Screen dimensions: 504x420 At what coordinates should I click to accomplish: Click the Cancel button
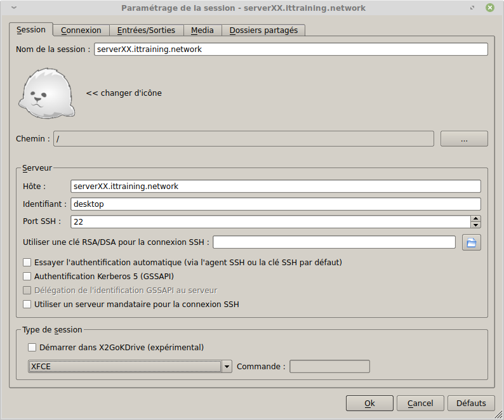pos(420,403)
